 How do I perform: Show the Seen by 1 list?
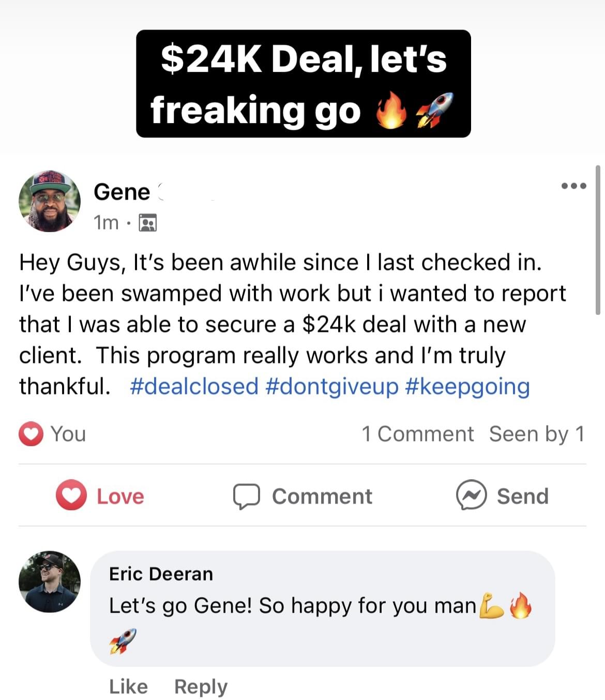click(x=536, y=434)
